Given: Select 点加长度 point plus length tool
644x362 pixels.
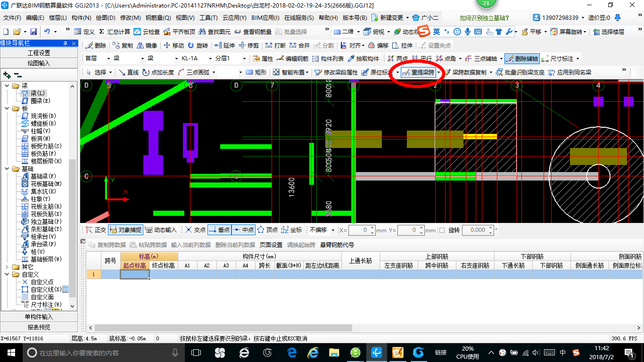Looking at the screenshot, I should tap(158, 73).
